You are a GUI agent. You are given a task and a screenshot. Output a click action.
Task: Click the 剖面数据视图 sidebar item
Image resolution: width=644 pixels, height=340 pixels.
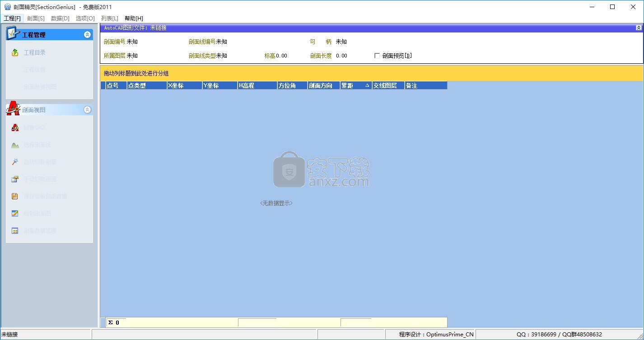(40, 87)
